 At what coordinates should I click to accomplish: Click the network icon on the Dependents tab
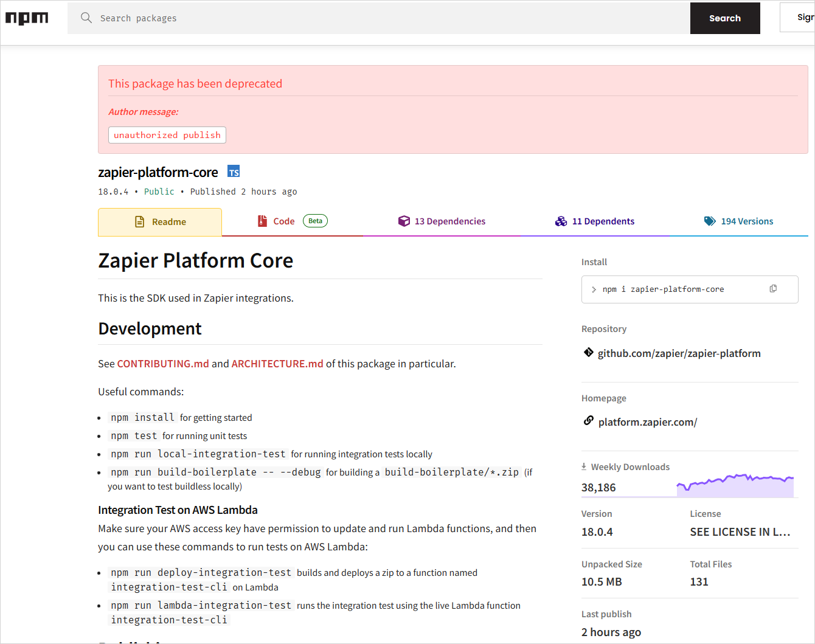[561, 221]
